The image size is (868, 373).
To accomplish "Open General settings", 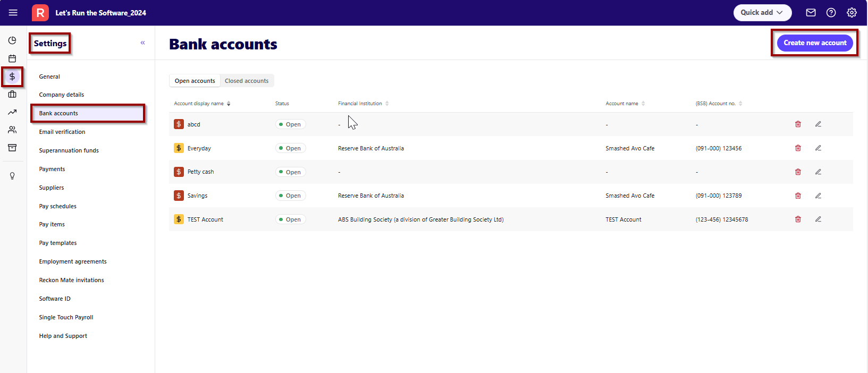I will point(49,77).
